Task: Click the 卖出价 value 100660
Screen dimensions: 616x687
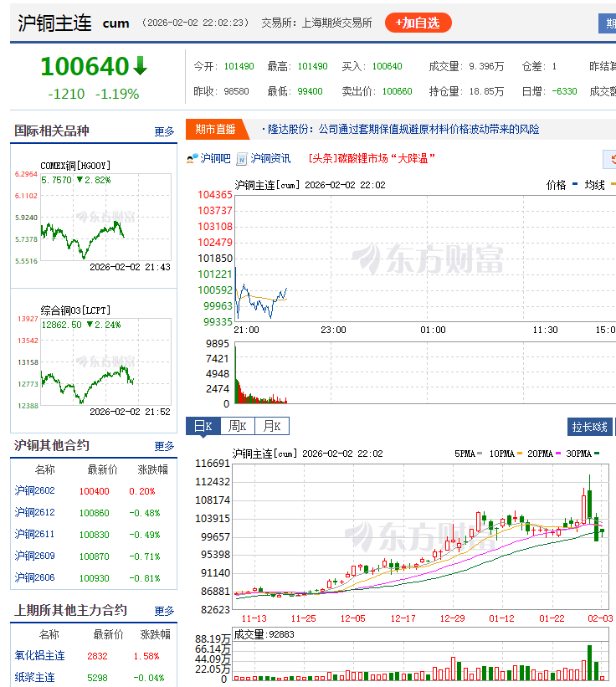Action: click(397, 91)
